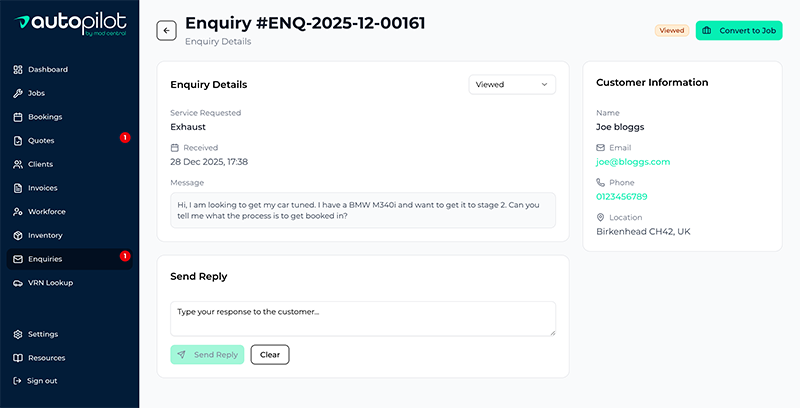This screenshot has width=800, height=408.
Task: Click the Send Reply button
Action: (207, 354)
